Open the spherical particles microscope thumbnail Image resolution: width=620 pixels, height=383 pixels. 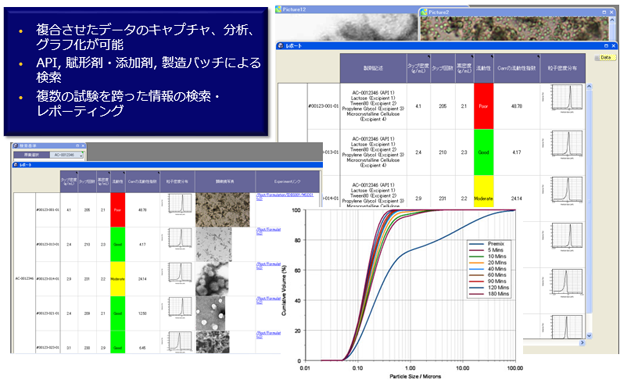point(212,279)
